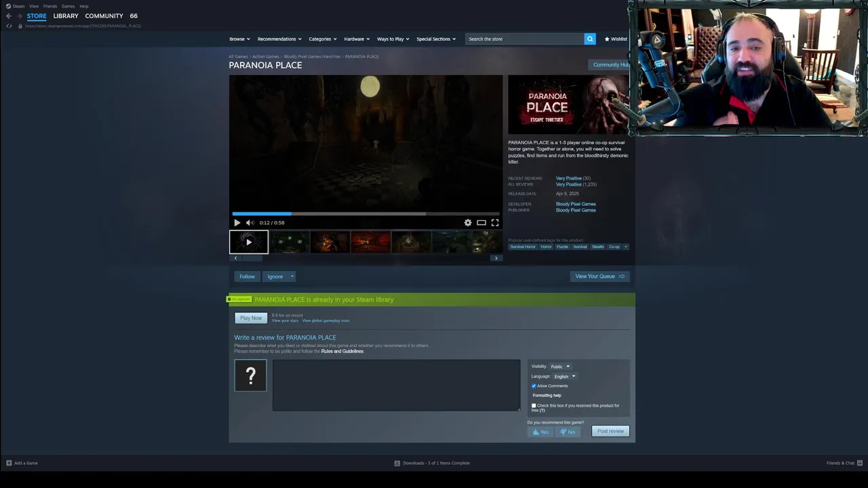
Task: Click the plus button to add tags
Action: tap(626, 247)
